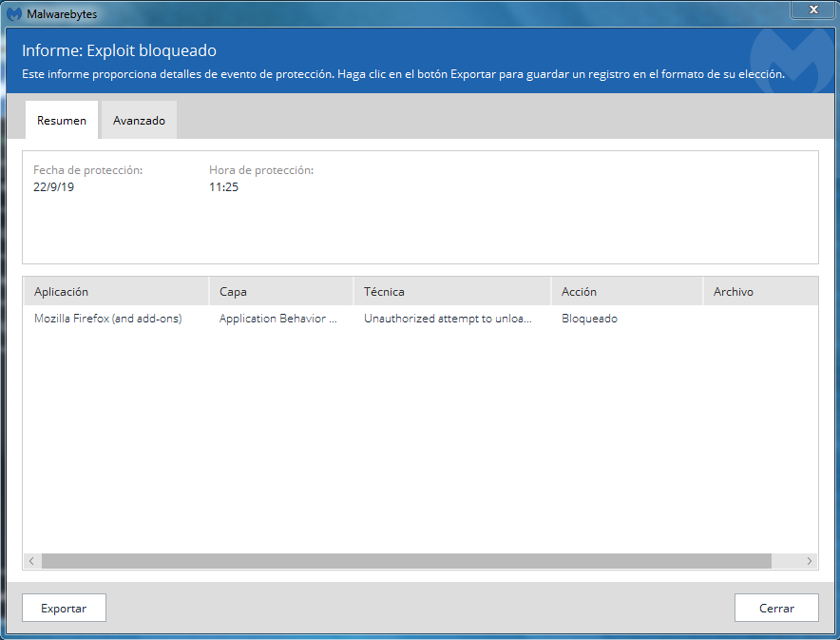Switch to the Resumen tab
This screenshot has height=640, width=840.
[x=62, y=120]
